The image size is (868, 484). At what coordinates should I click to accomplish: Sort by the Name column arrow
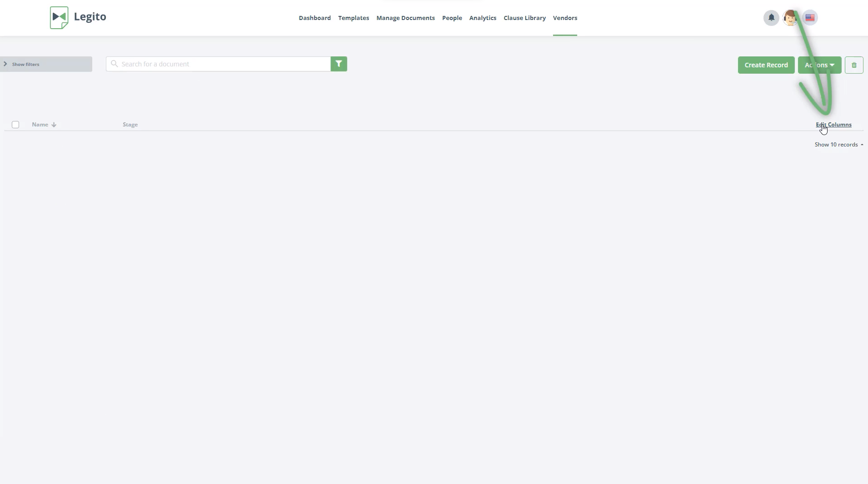click(54, 125)
